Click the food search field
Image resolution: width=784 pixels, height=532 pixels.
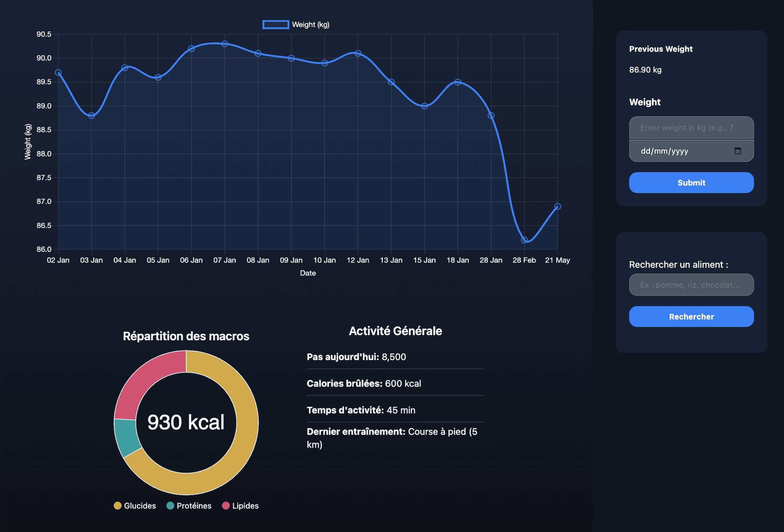coord(691,284)
